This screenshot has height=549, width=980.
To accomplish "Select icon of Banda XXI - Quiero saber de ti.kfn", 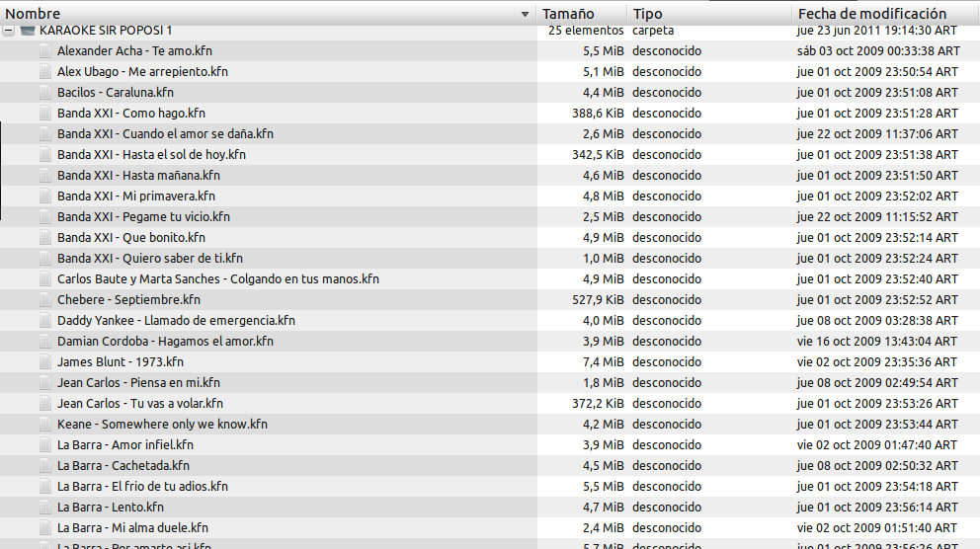I will tap(45, 258).
